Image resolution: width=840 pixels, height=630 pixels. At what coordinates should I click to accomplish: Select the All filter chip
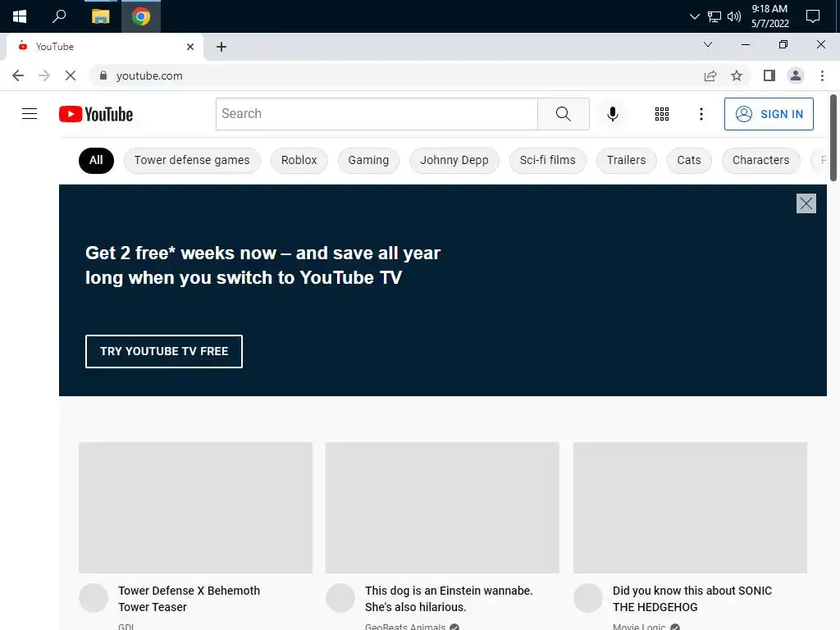96,160
